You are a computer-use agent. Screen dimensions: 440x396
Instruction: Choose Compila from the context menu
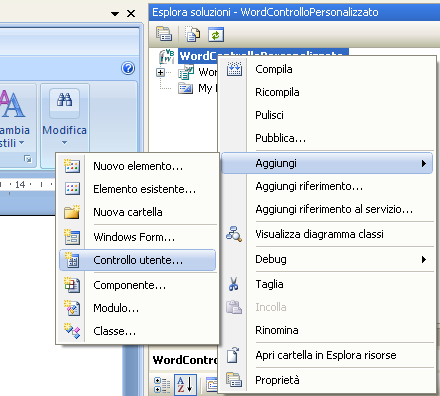(x=274, y=69)
